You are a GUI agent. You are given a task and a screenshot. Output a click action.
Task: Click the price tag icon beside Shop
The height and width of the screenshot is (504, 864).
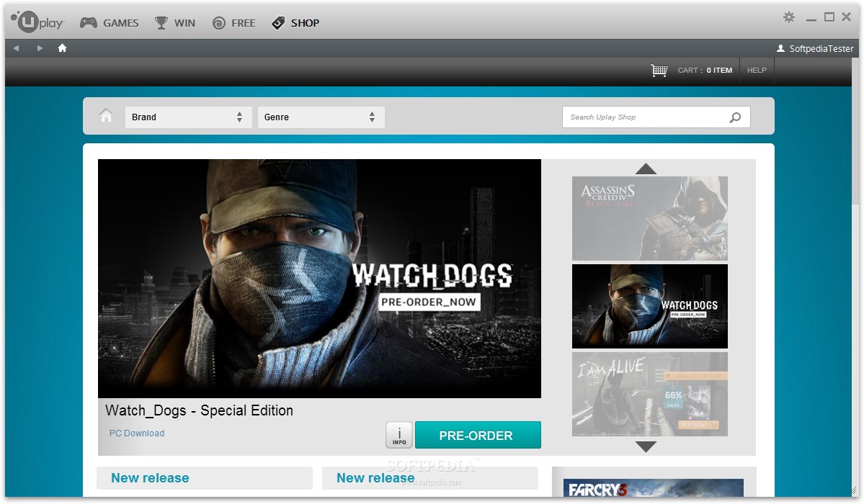point(278,22)
